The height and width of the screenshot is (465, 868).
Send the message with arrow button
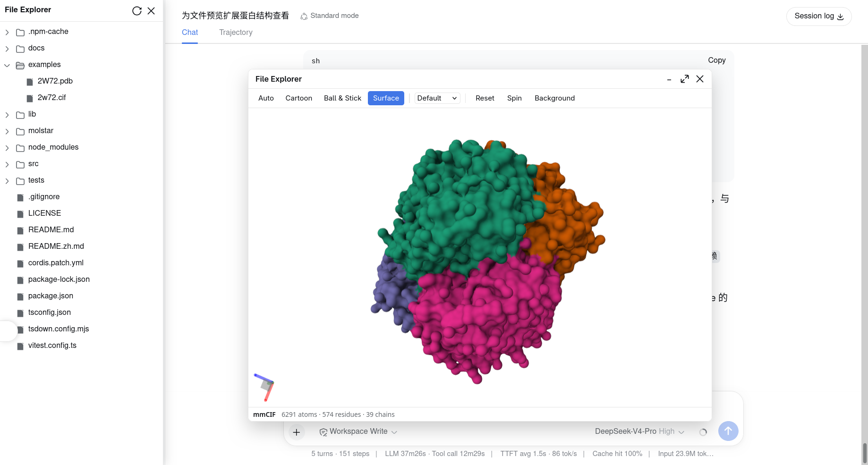(x=728, y=431)
